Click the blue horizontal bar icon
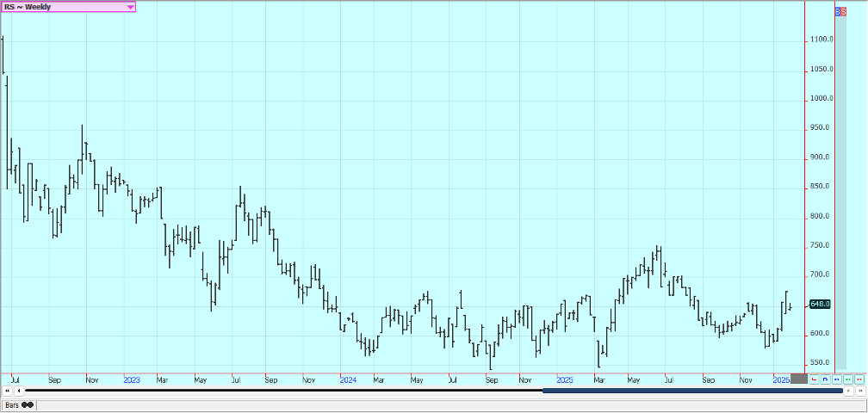Viewport: 868px width, 413px height. coord(837,379)
